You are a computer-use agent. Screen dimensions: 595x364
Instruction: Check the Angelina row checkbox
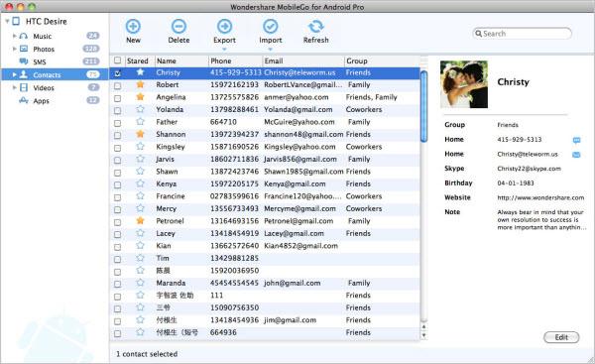[118, 98]
